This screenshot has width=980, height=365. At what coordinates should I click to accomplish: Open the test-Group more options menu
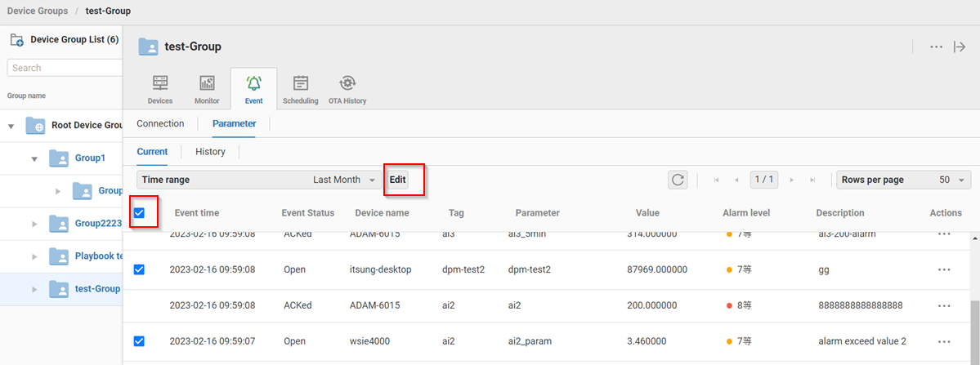click(x=937, y=47)
